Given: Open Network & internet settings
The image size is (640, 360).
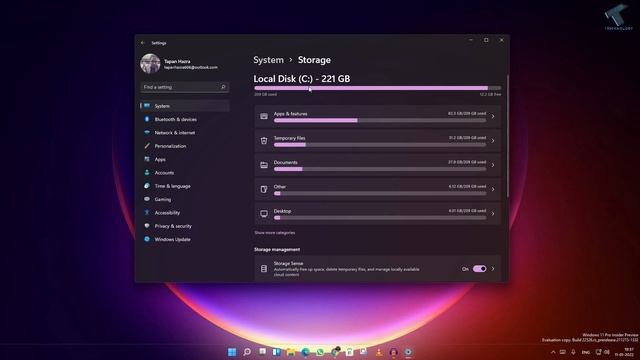Looking at the screenshot, I should (x=185, y=133).
